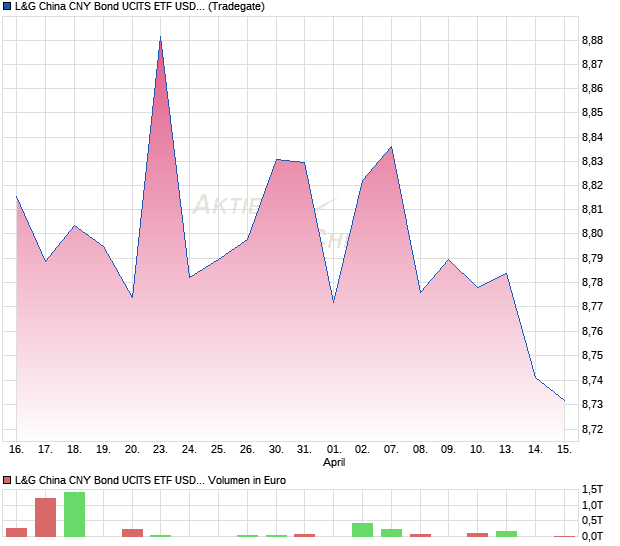
Task: Click the red volume bar on the 20th
Action: (132, 533)
